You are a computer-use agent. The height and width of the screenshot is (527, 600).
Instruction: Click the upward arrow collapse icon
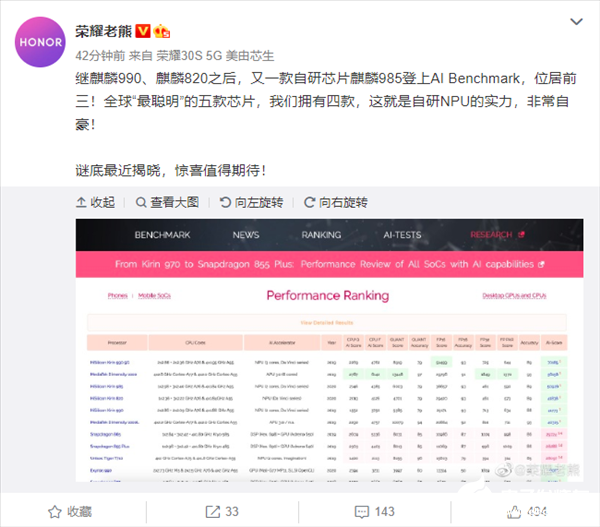coord(81,202)
